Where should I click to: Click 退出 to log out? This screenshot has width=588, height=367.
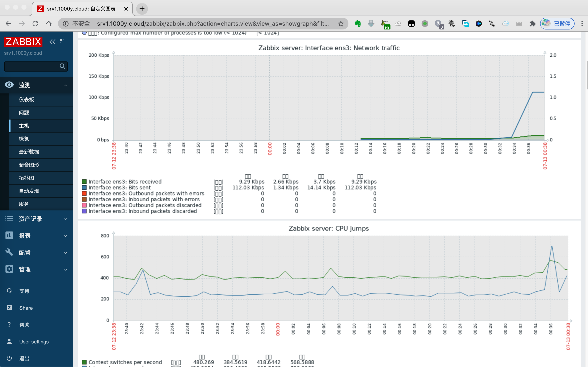[x=24, y=359]
